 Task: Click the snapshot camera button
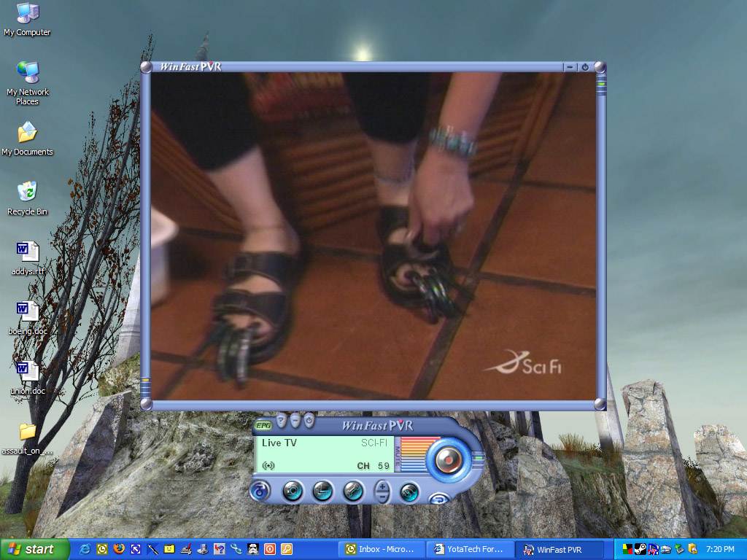293,491
